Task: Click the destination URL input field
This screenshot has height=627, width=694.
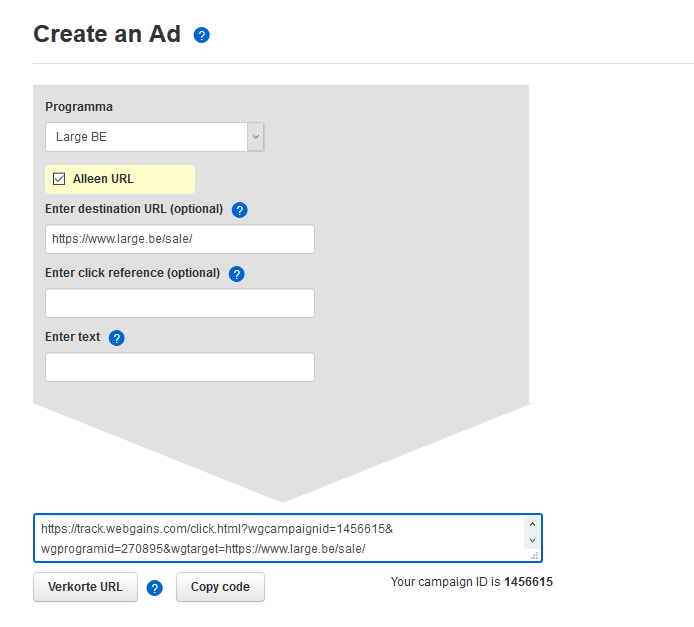Action: 180,239
